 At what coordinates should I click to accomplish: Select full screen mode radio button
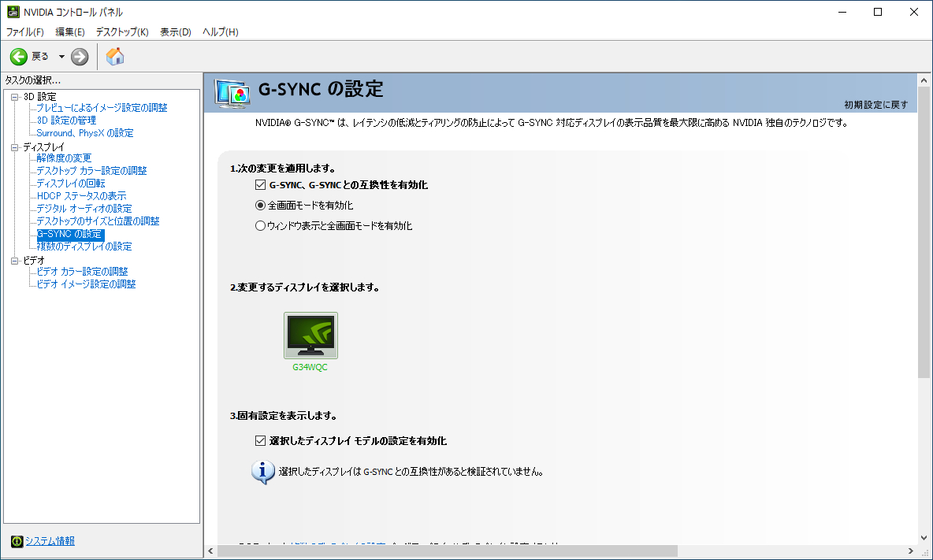[x=260, y=205]
